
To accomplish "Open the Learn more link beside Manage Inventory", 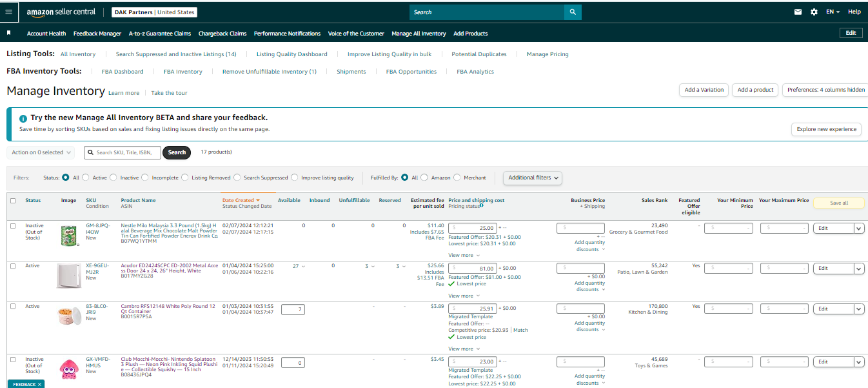I will pyautogui.click(x=124, y=93).
